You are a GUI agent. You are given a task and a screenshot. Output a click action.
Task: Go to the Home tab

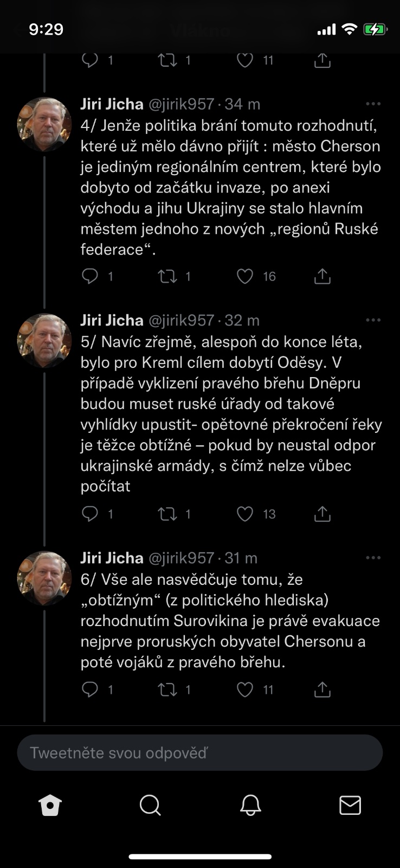[50, 806]
